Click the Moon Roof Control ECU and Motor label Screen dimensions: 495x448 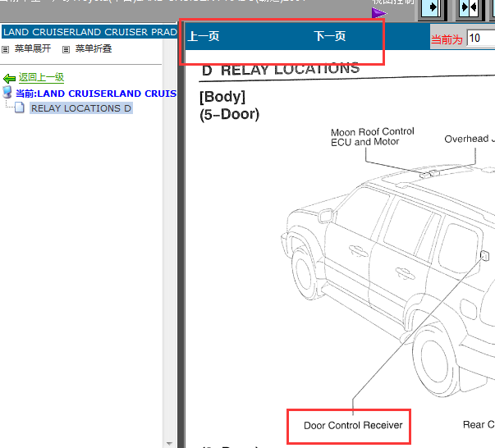pos(373,136)
